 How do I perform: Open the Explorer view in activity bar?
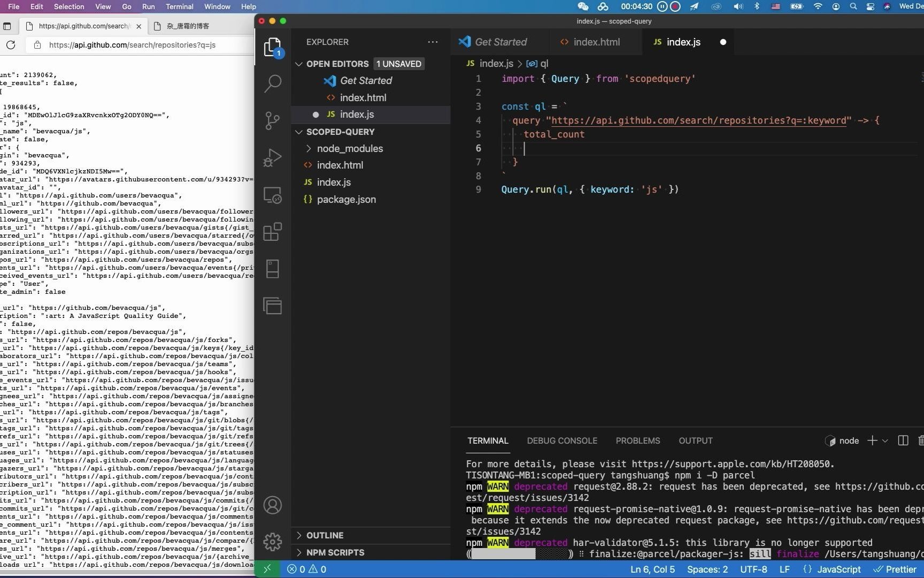click(x=273, y=47)
